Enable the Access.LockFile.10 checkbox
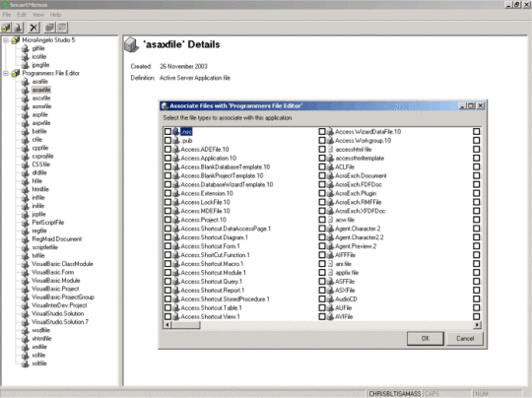This screenshot has width=532, height=398. (167, 202)
